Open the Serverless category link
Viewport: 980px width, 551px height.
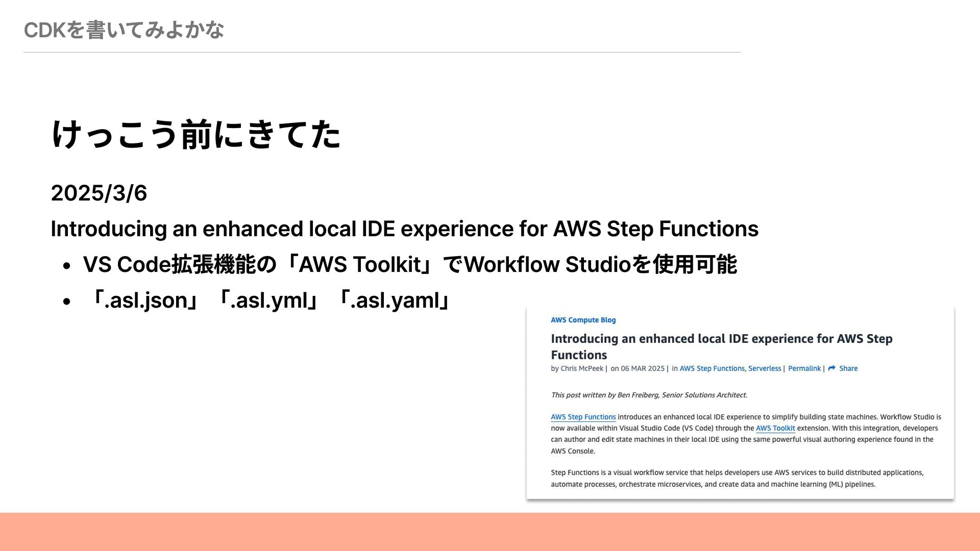click(x=765, y=368)
